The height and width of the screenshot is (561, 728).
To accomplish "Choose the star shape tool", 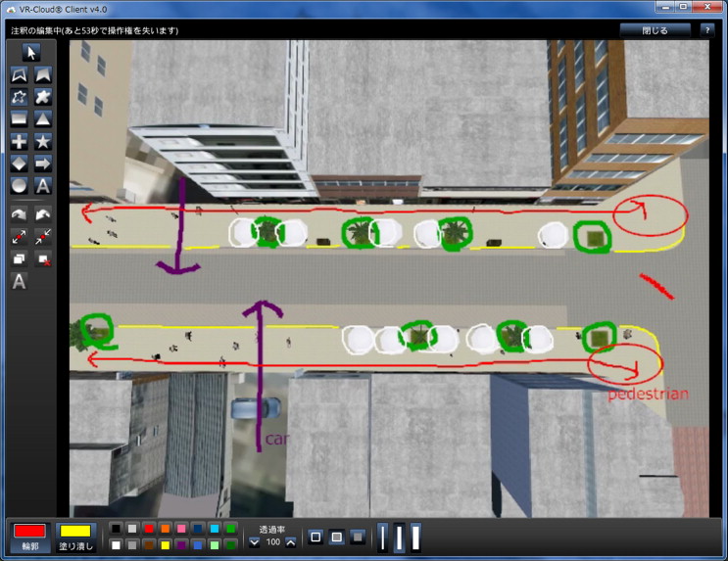I will [44, 141].
